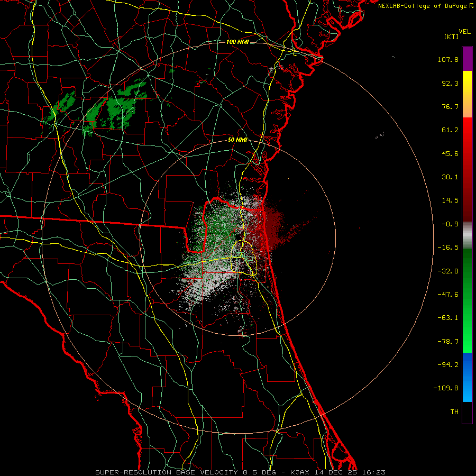Click the blue segment of the color bar
The image size is (476, 476).
[x=467, y=377]
